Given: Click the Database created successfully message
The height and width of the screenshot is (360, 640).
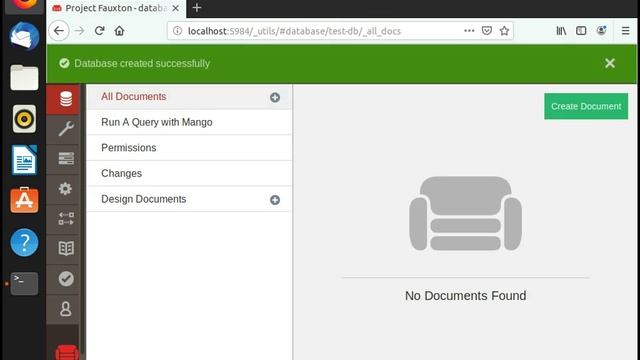Looking at the screenshot, I should [x=142, y=63].
